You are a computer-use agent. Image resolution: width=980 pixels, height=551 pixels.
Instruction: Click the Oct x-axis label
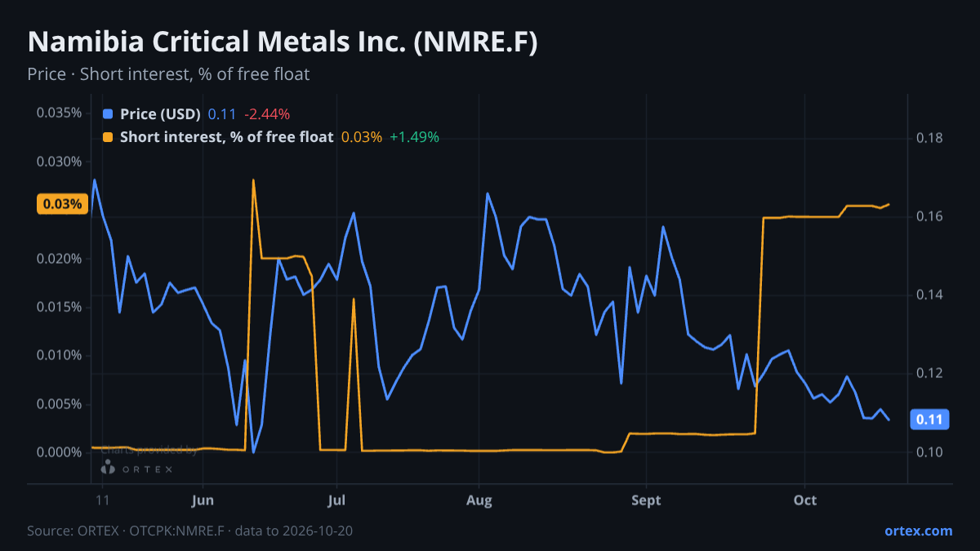(x=805, y=500)
